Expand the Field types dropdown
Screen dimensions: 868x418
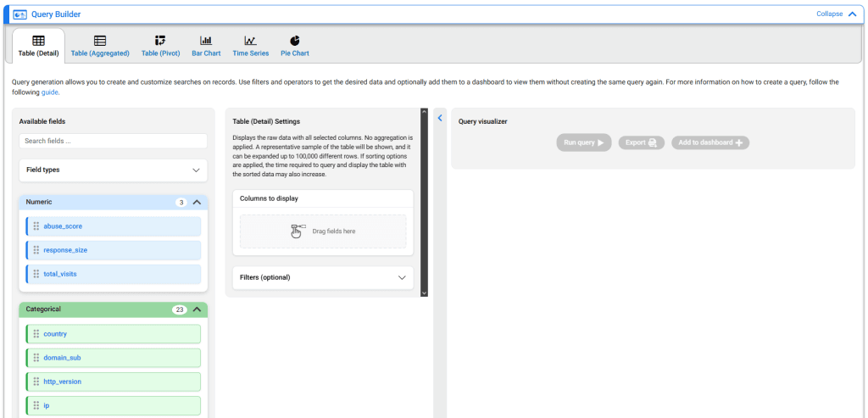(x=114, y=170)
